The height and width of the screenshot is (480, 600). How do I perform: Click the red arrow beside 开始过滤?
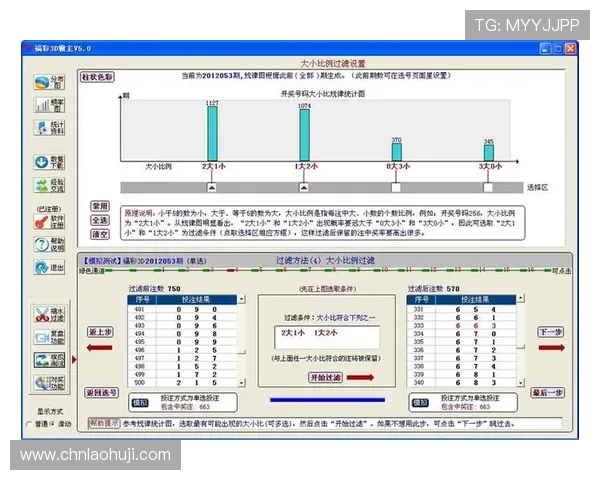pyautogui.click(x=360, y=377)
